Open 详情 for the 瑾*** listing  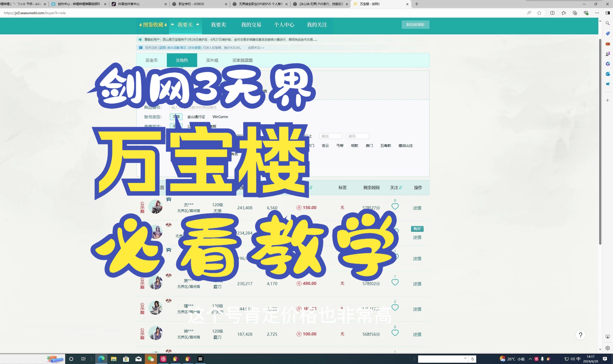coord(417,309)
